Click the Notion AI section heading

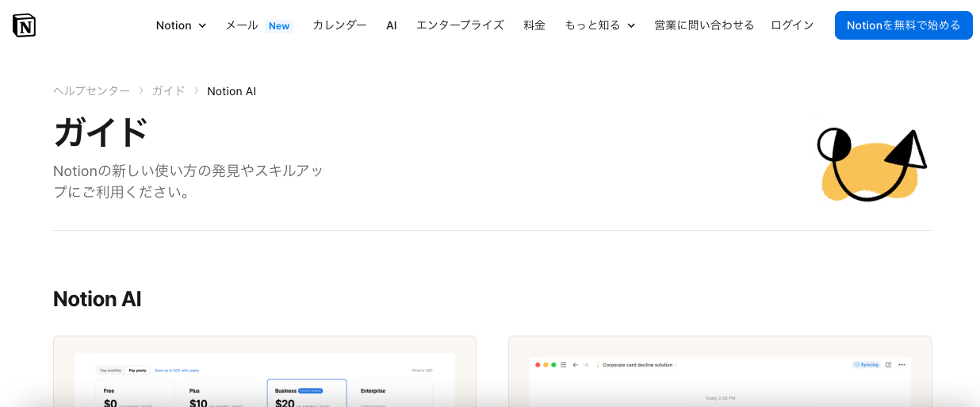coord(97,299)
